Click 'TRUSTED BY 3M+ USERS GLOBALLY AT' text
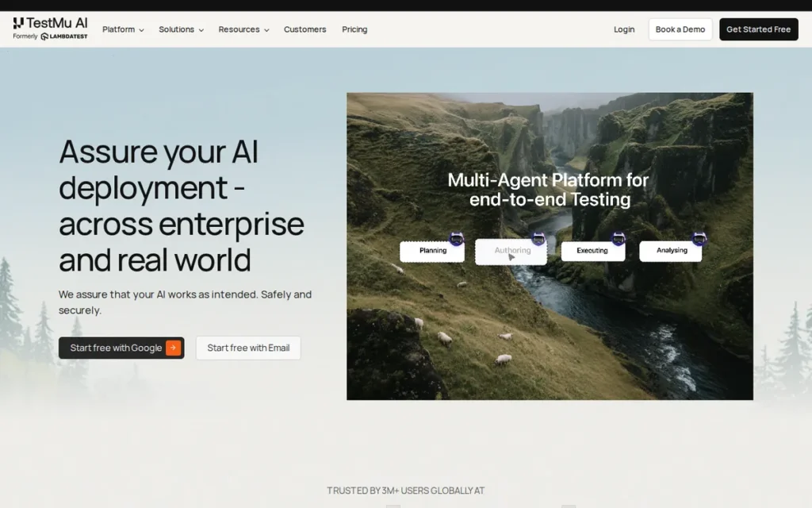This screenshot has width=812, height=508. [405, 491]
